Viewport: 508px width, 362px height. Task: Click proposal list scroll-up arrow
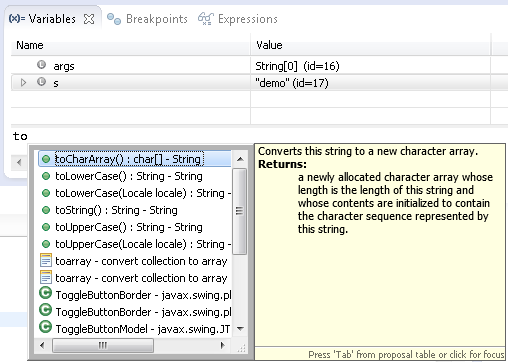pos(240,159)
